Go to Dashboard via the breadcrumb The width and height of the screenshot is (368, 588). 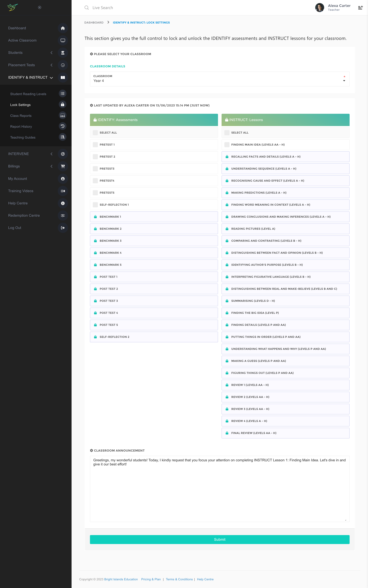94,22
